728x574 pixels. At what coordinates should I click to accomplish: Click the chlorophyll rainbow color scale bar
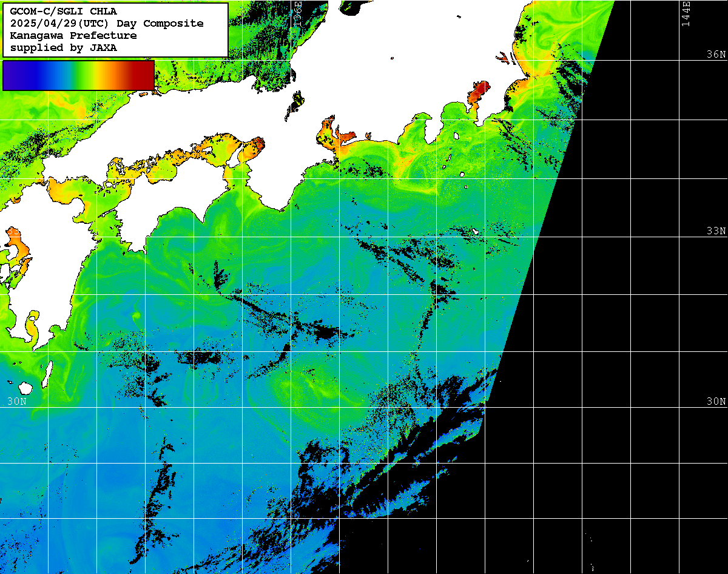pyautogui.click(x=78, y=75)
